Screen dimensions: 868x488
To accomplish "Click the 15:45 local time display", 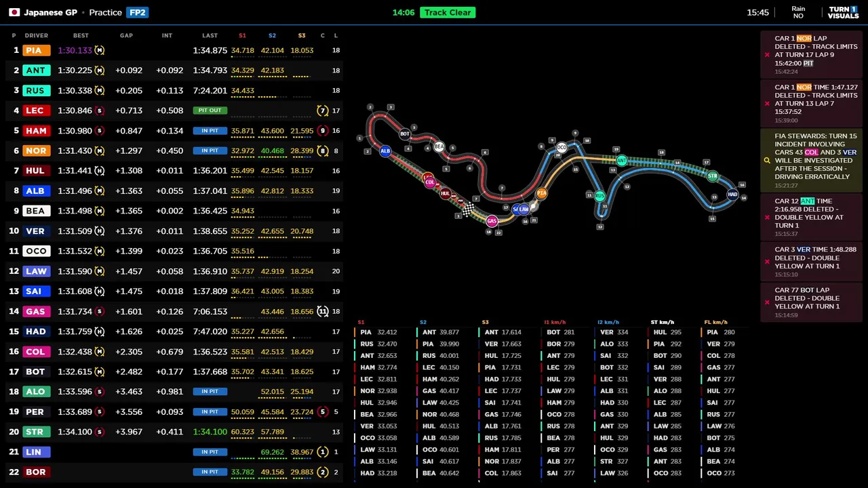I will (x=758, y=12).
